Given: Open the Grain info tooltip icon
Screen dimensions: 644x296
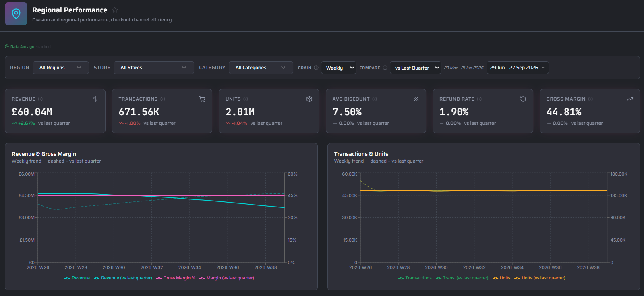Looking at the screenshot, I should (x=316, y=68).
